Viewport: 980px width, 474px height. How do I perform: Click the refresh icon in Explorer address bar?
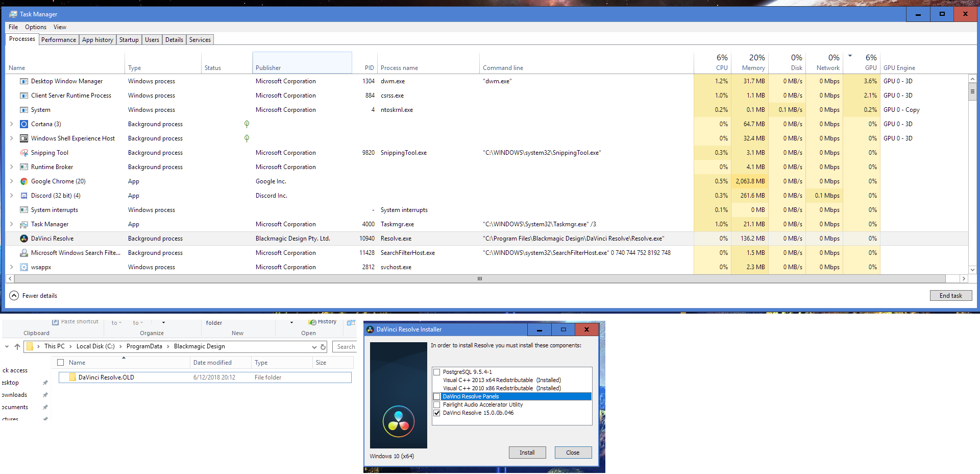point(323,347)
